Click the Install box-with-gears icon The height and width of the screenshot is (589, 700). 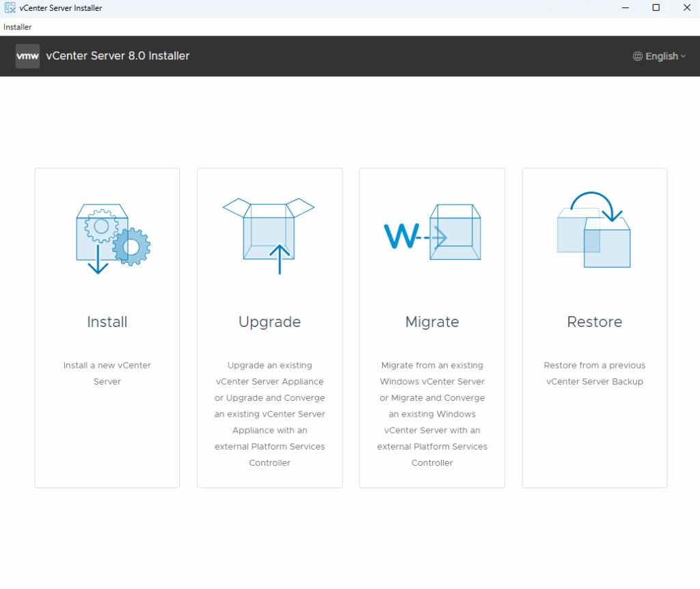[113, 239]
